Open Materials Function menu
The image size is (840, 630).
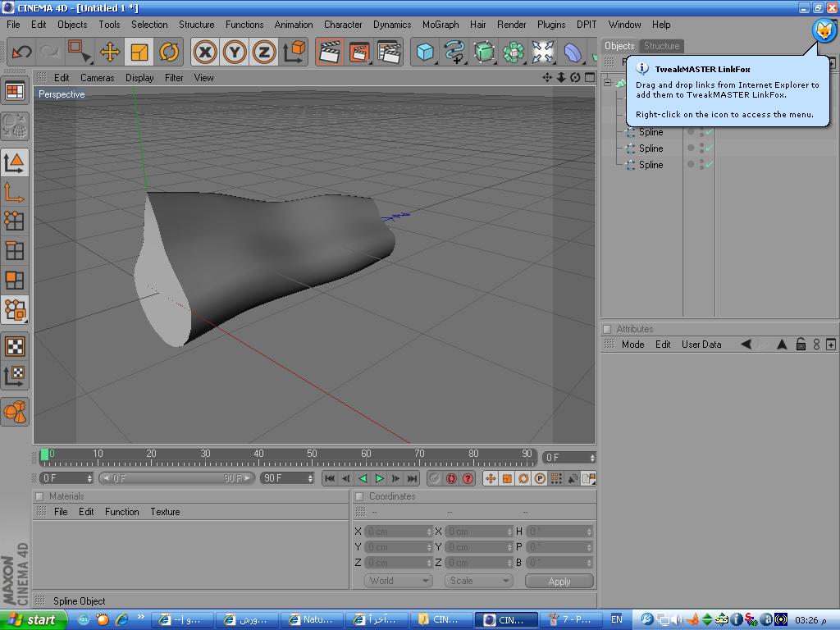[x=121, y=512]
